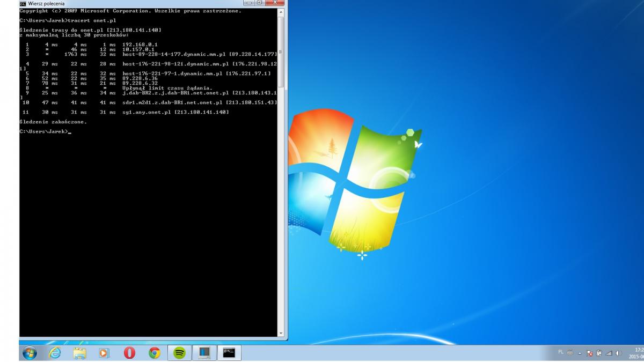This screenshot has width=644, height=362.
Task: Click 'host-176-221-98-121.dynamic.mm.pl' in hop 4
Action: coord(175,64)
